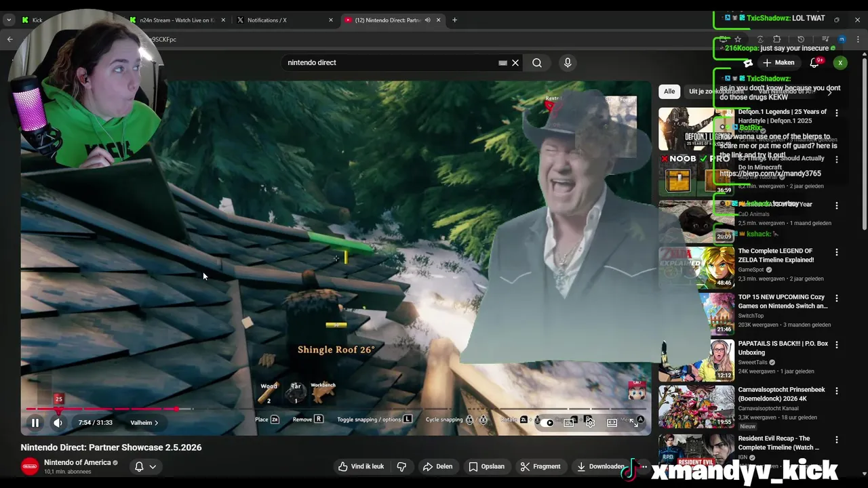868x488 pixels.
Task: Select the Alle filter chip
Action: tap(669, 91)
